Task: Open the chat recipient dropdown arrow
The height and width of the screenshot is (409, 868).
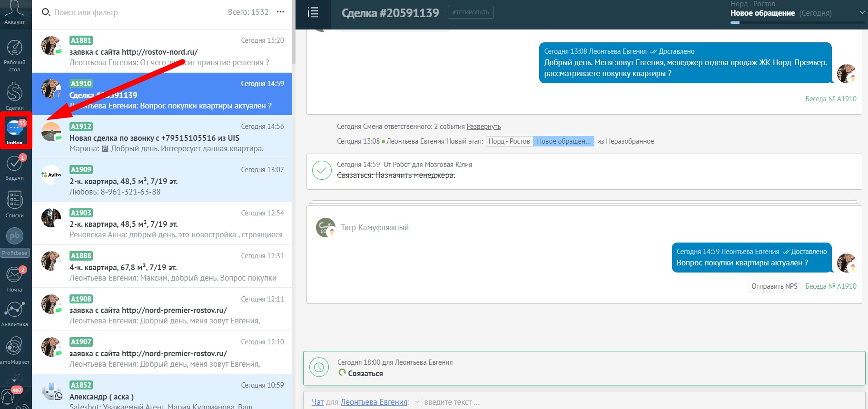Action: click(416, 402)
